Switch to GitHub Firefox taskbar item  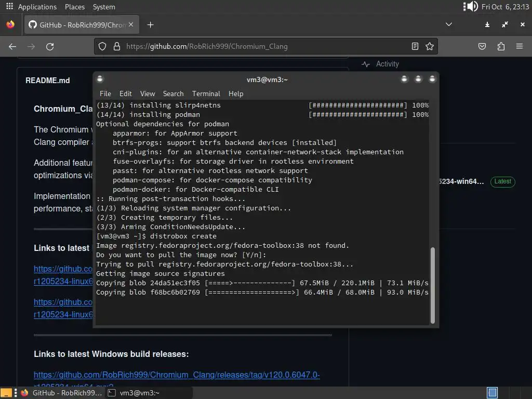tap(61, 393)
